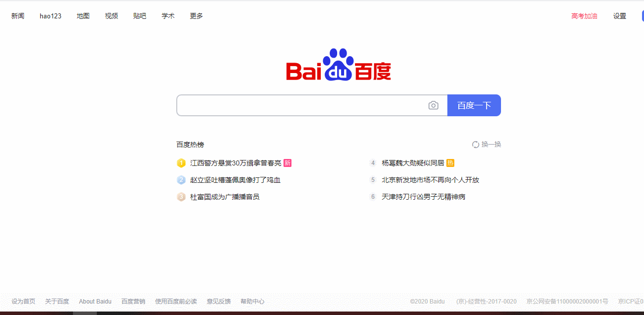This screenshot has height=315, width=644.
Task: Click the 高考加油 red link
Action: point(584,16)
